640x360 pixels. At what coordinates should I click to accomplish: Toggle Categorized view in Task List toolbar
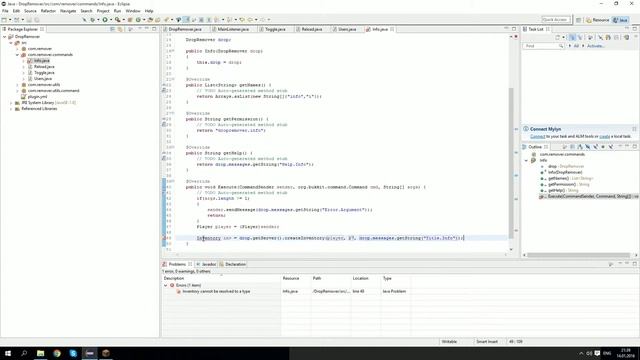tap(572, 38)
